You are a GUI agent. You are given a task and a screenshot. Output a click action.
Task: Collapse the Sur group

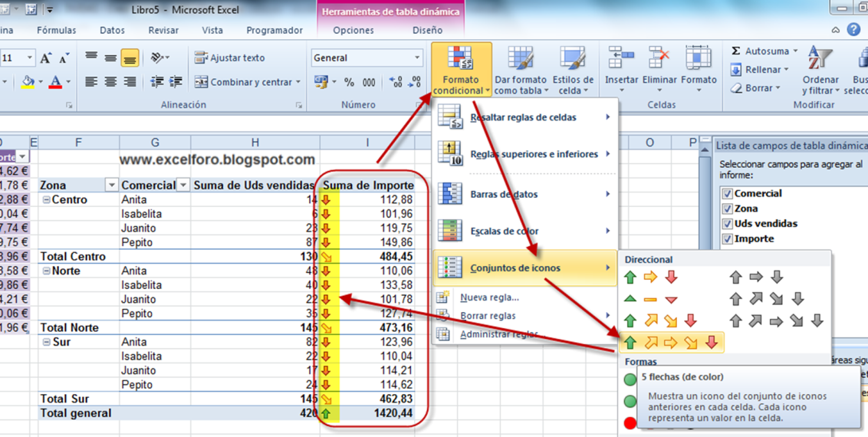47,343
